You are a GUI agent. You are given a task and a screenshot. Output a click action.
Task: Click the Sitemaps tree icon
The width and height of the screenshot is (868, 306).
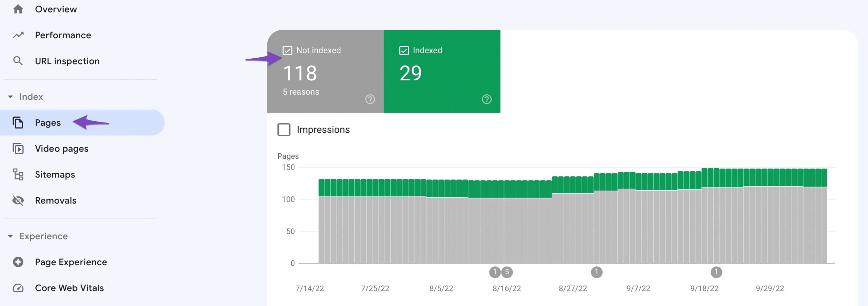(18, 174)
